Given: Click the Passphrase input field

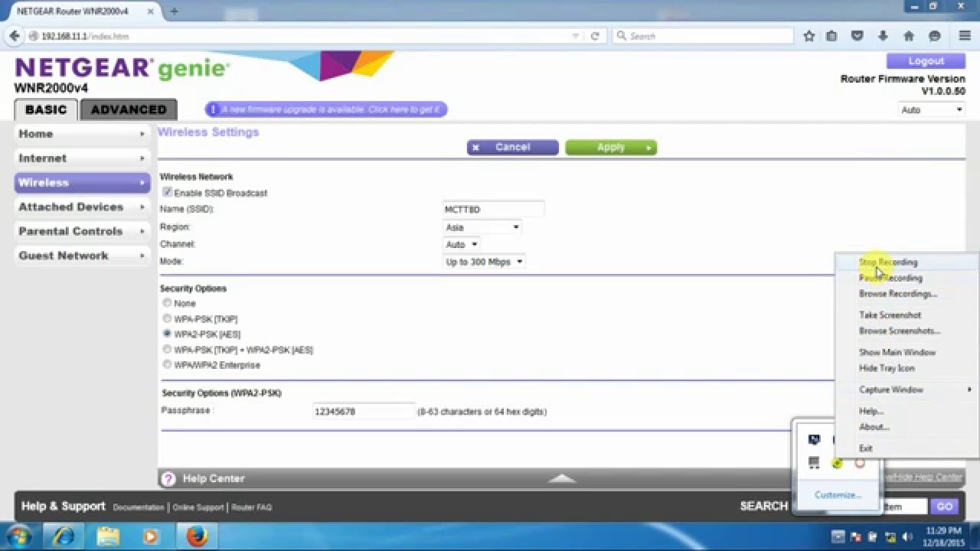Looking at the screenshot, I should point(364,412).
